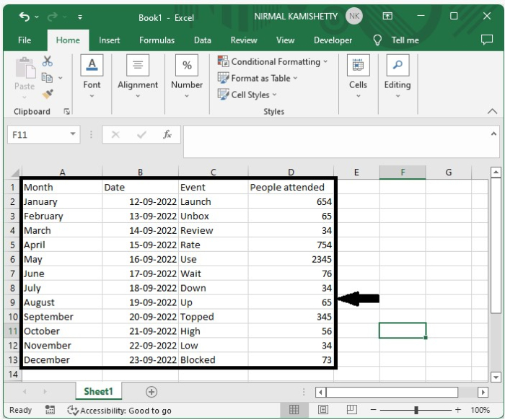The height and width of the screenshot is (420, 505).
Task: Click the horizontal scrollbar right arrow
Action: [x=483, y=393]
